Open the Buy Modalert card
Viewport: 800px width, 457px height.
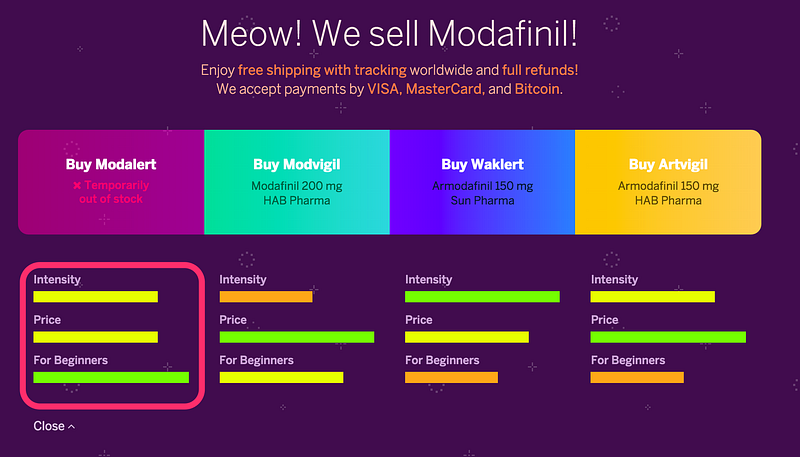pyautogui.click(x=111, y=182)
